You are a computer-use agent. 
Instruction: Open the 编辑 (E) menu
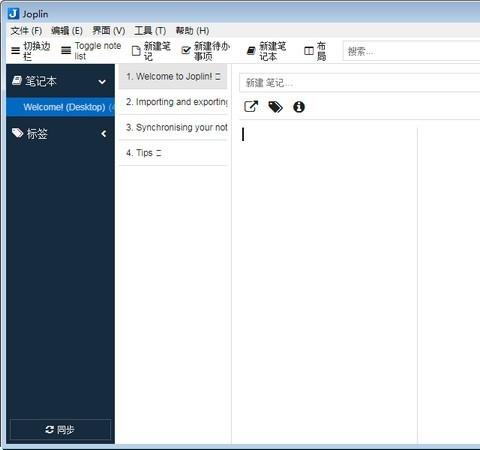(67, 31)
